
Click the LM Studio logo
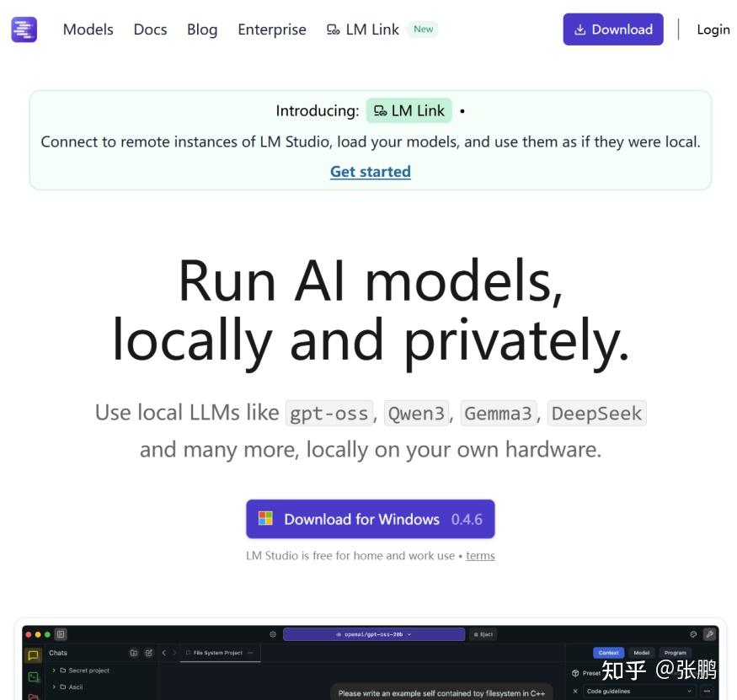(x=24, y=29)
